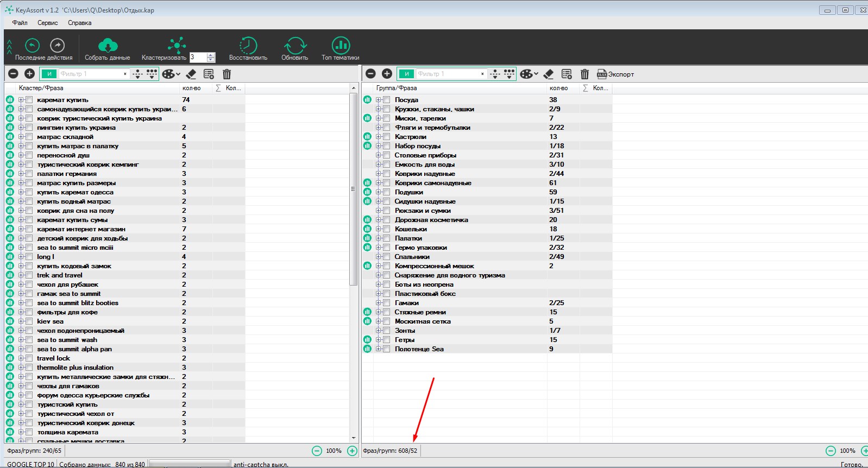
Task: Click the minus icon in the left panel toolbar
Action: tap(14, 74)
